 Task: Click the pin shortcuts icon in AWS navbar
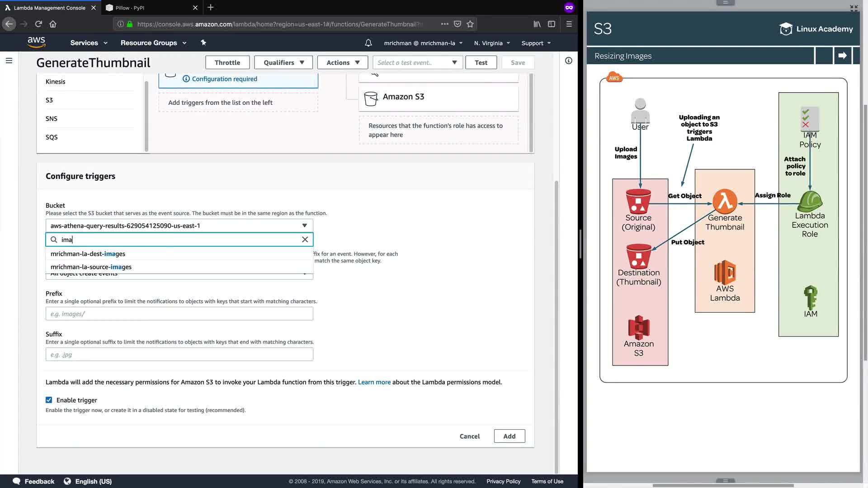pyautogui.click(x=203, y=42)
